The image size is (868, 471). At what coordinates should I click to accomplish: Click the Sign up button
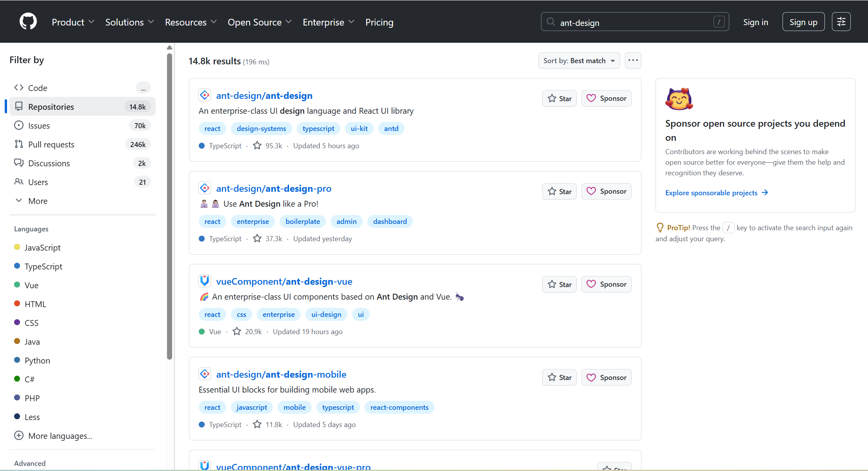point(803,22)
